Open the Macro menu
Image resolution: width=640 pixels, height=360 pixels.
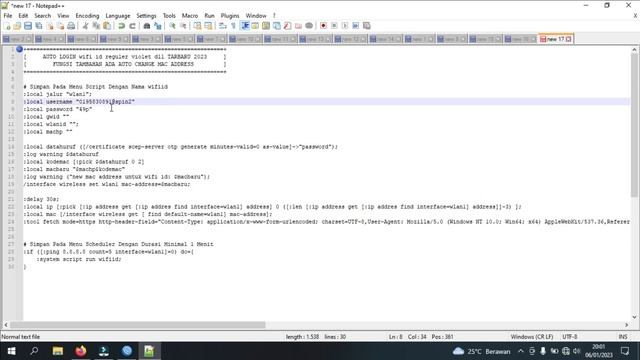coord(190,16)
